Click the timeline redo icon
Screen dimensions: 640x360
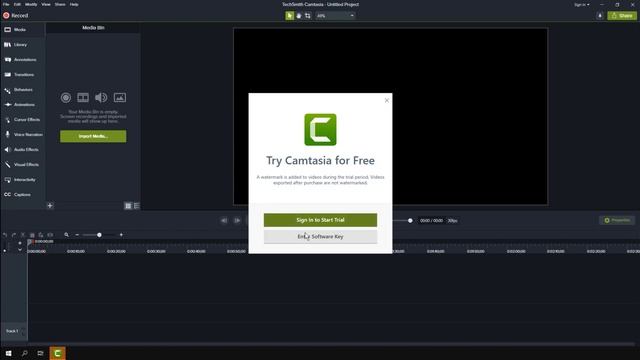14,235
